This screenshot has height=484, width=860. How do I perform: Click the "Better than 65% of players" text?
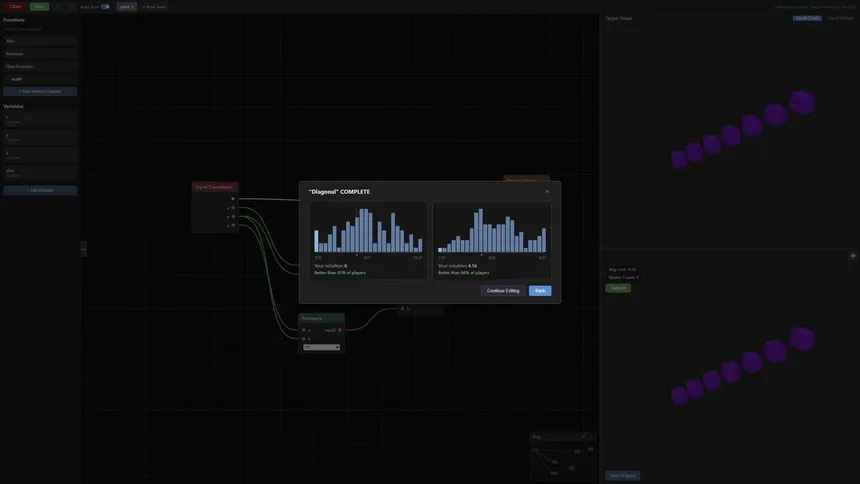[340, 273]
